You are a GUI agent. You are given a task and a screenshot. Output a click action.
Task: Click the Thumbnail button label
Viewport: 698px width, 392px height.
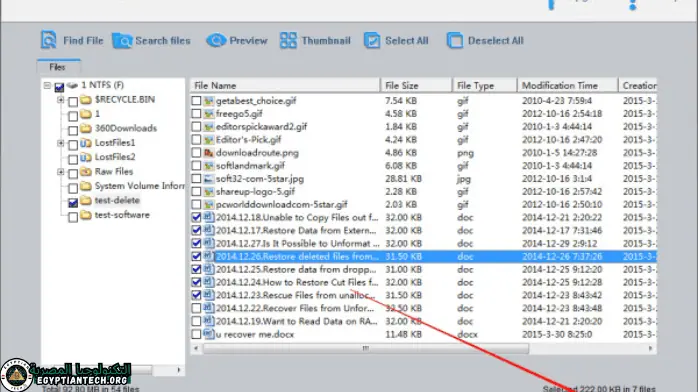[x=326, y=40]
